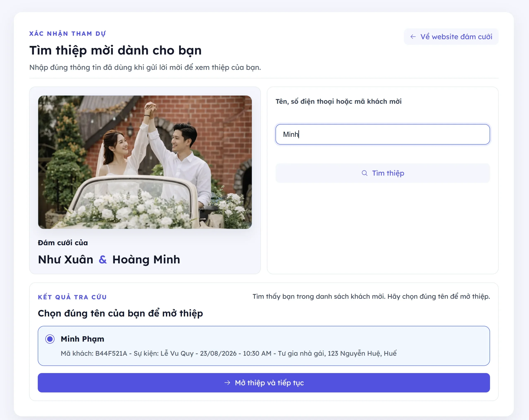
Task: Click the KẾT QUẢ TRA CỨU label
Action: coord(72,297)
